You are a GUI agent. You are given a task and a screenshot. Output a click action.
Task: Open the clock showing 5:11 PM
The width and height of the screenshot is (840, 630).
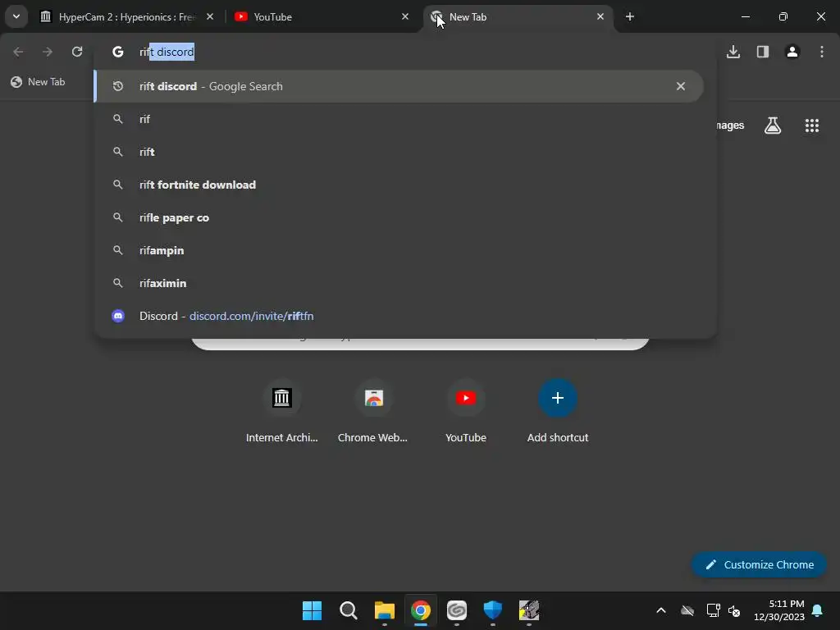pyautogui.click(x=779, y=610)
